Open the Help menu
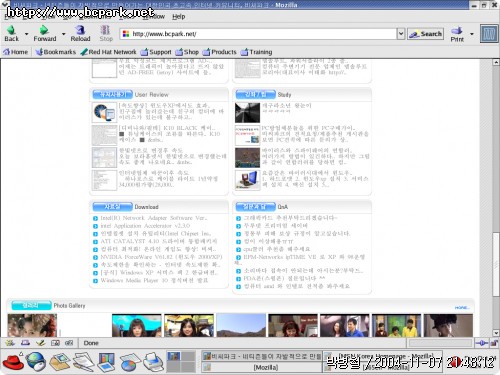The width and height of the screenshot is (500, 375). click(x=179, y=17)
